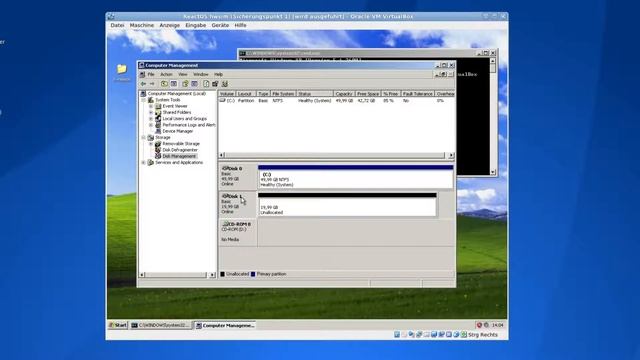
Task: Select Computer Management (Local) root node
Action: [x=177, y=93]
